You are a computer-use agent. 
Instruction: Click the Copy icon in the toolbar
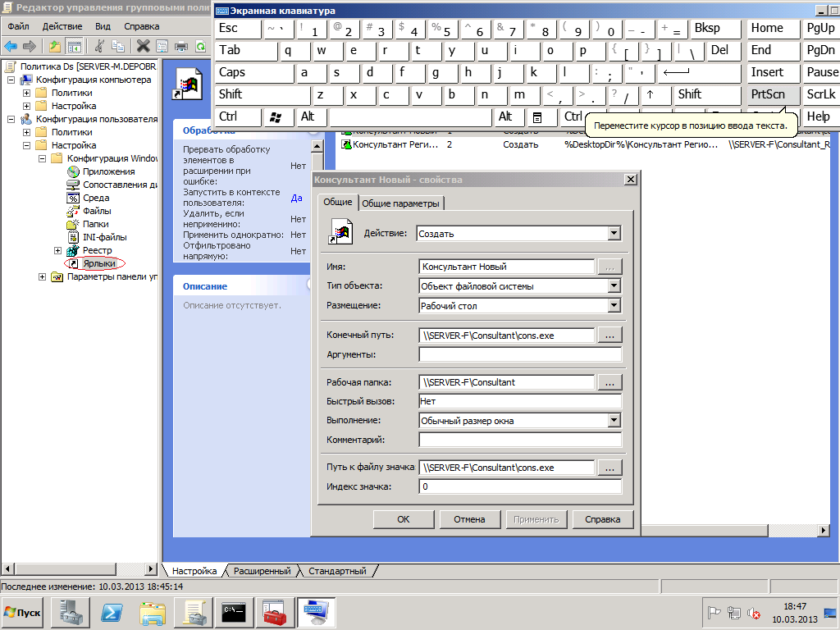(x=118, y=46)
